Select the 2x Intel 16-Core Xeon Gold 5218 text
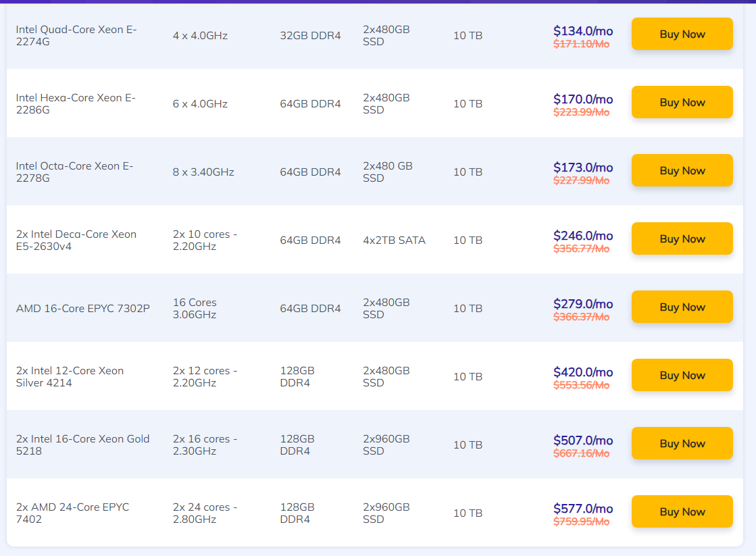Viewport: 756px width, 556px height. (x=82, y=445)
